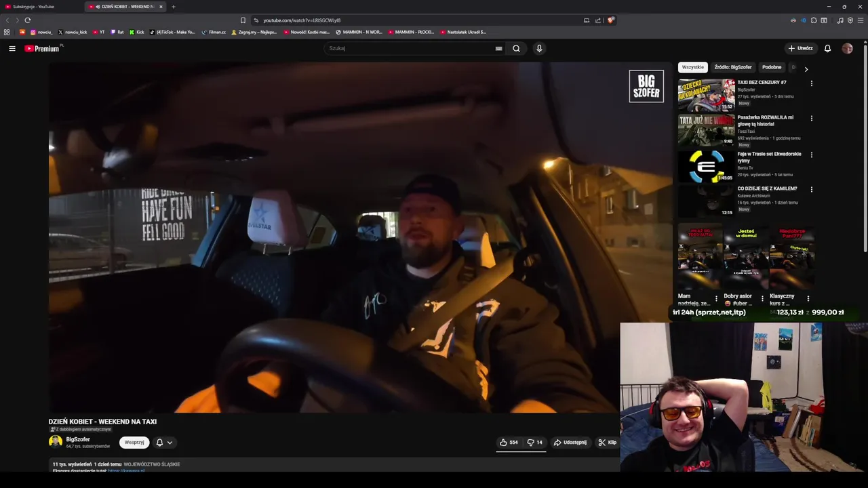
Task: Open options menu for Pasażerka ROZWALIŁA video
Action: tap(811, 119)
